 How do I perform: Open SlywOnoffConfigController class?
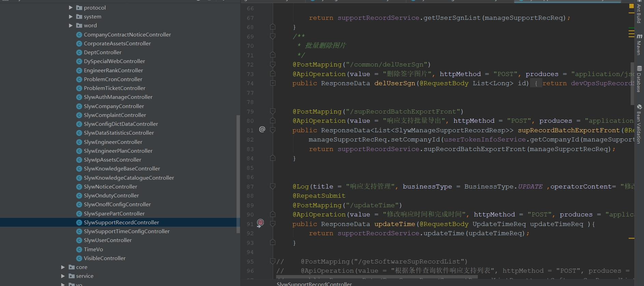coord(117,204)
